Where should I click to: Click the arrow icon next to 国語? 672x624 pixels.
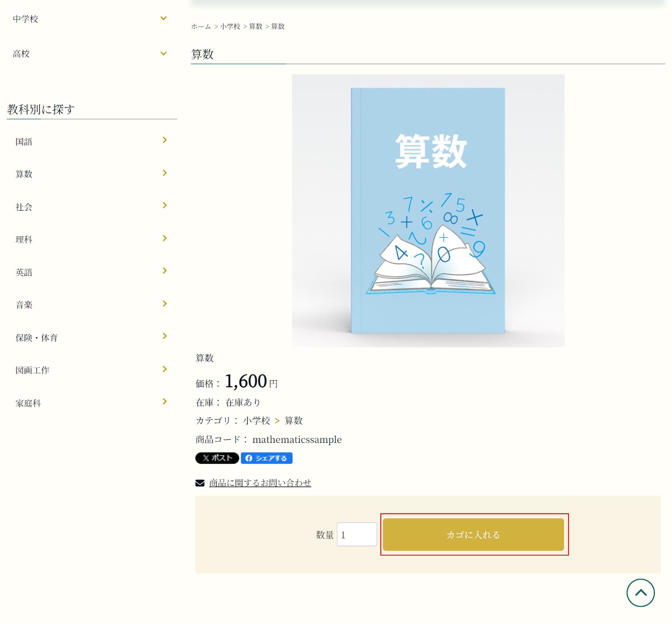164,140
